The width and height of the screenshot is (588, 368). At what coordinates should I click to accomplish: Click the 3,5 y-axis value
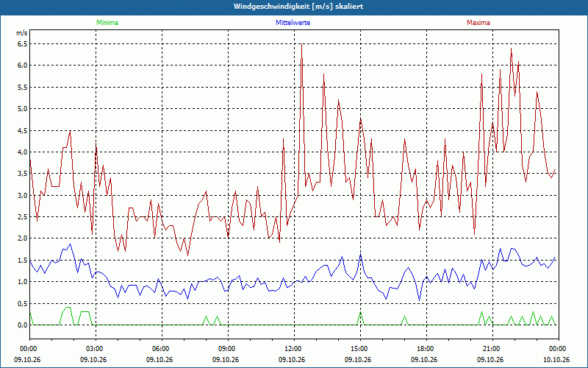[23, 174]
